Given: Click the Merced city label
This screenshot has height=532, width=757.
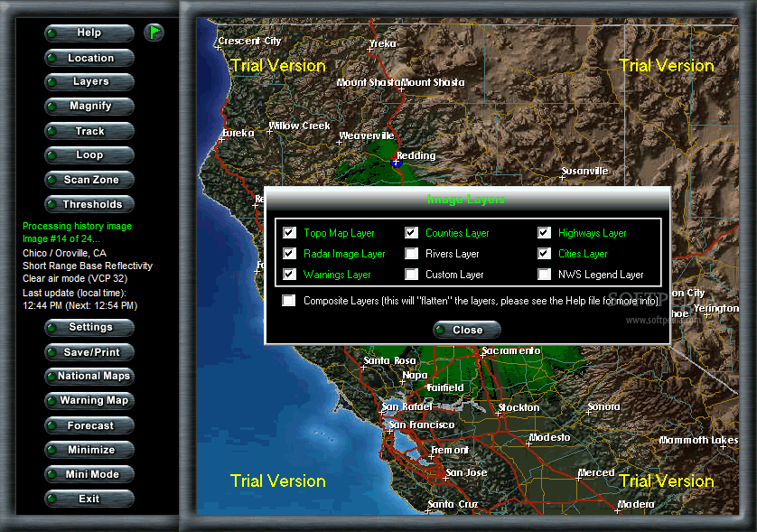Looking at the screenshot, I should tap(596, 472).
